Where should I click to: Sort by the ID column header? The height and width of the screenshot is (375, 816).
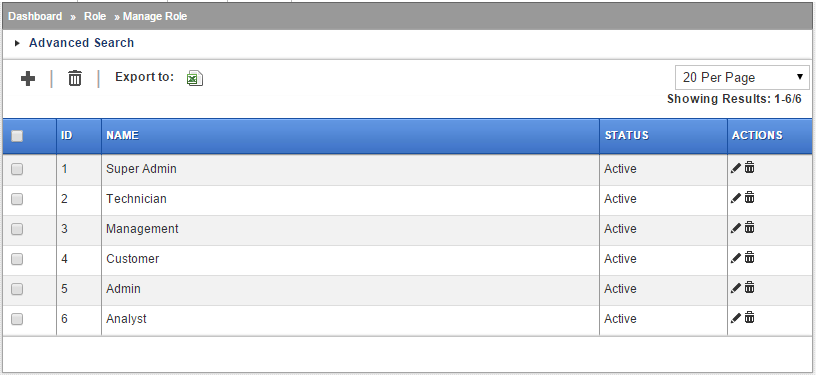point(67,135)
